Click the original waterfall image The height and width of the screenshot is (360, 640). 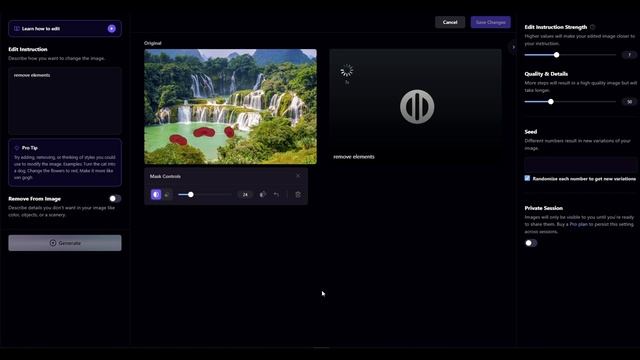(230, 107)
